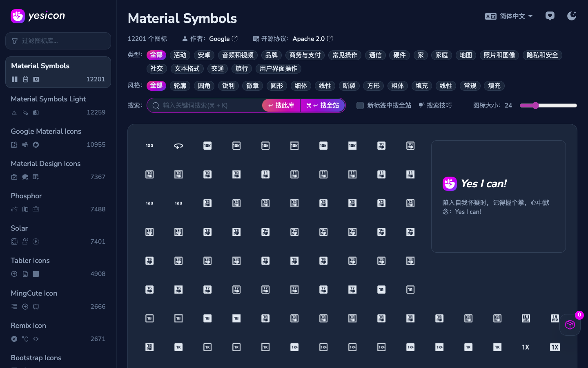Viewport: 588px width, 368px height.
Task: Click the magnifier icon in the search box
Action: point(156,105)
